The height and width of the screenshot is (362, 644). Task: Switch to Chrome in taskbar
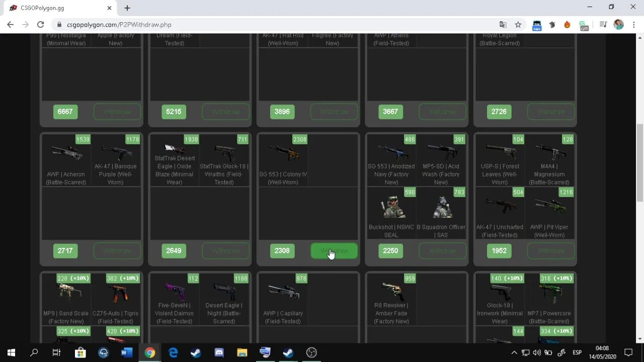[x=150, y=352]
